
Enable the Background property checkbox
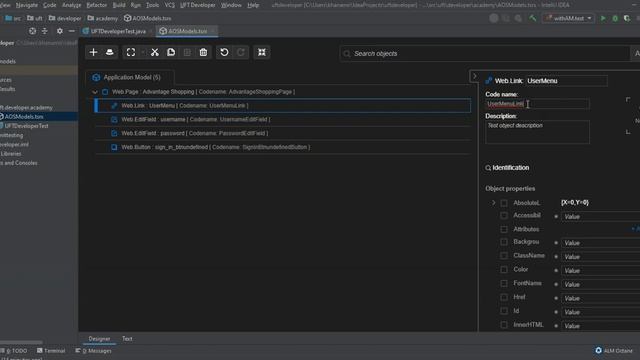pos(504,242)
